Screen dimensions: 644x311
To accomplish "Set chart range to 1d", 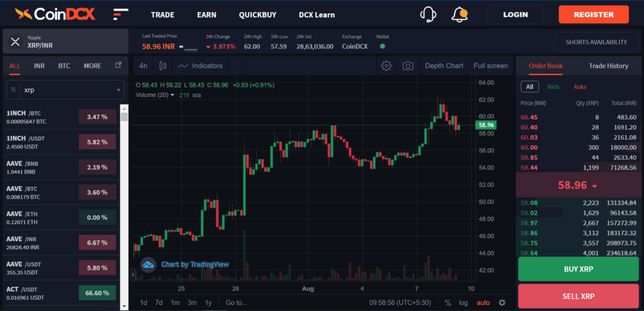I will [x=143, y=303].
